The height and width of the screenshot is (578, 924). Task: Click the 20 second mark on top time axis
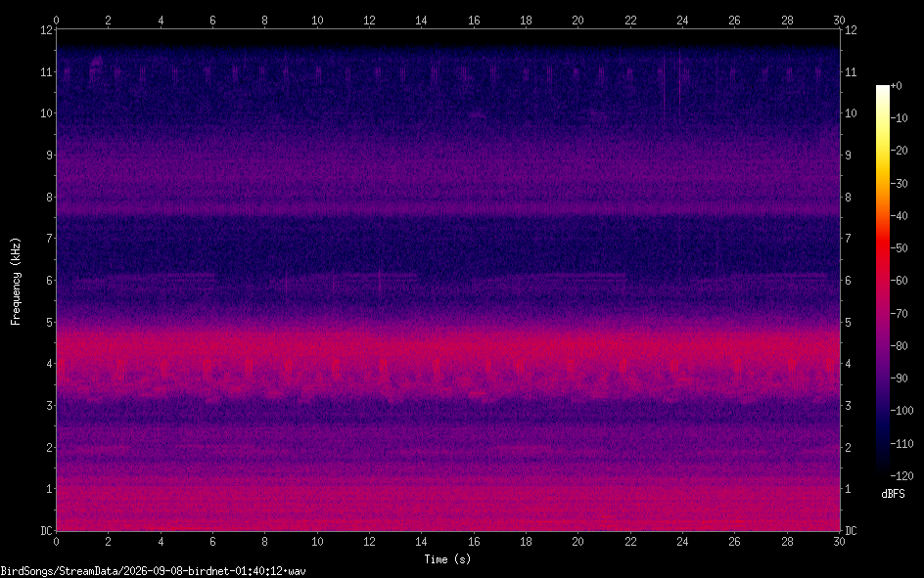(x=578, y=20)
